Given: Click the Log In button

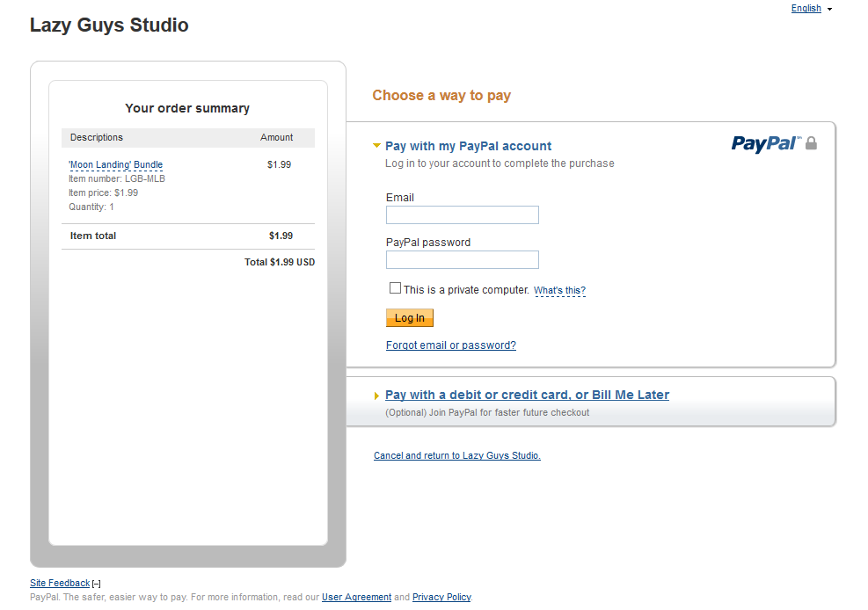Looking at the screenshot, I should (409, 318).
